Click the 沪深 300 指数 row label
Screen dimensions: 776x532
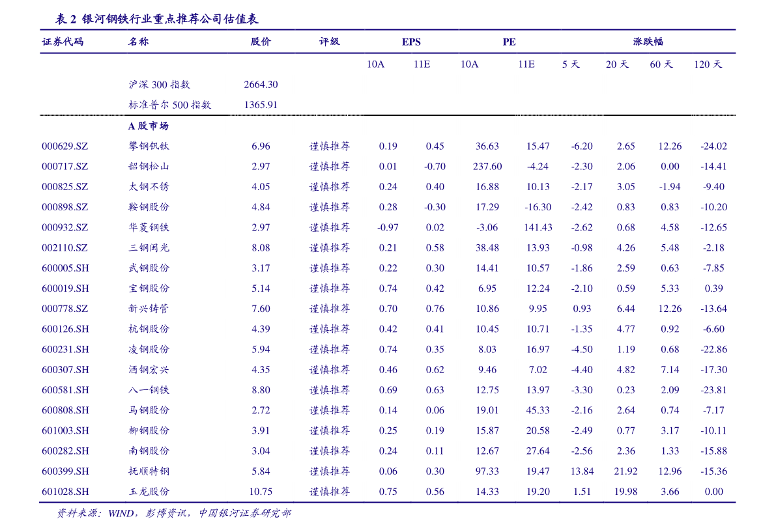160,85
